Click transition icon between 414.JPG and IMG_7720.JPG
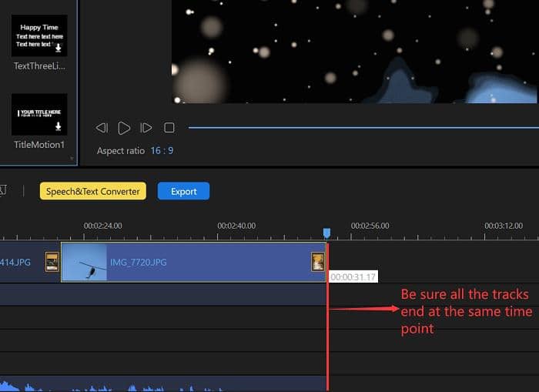 (x=52, y=263)
